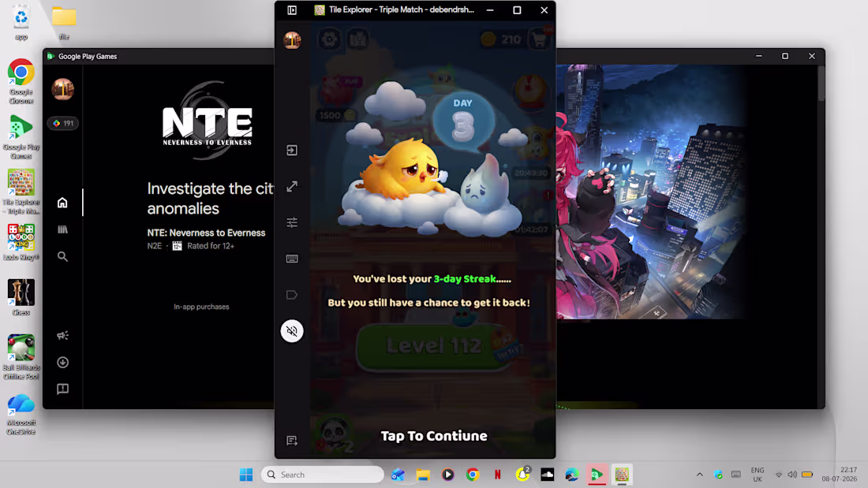Click the 210 coin balance in the game

501,39
